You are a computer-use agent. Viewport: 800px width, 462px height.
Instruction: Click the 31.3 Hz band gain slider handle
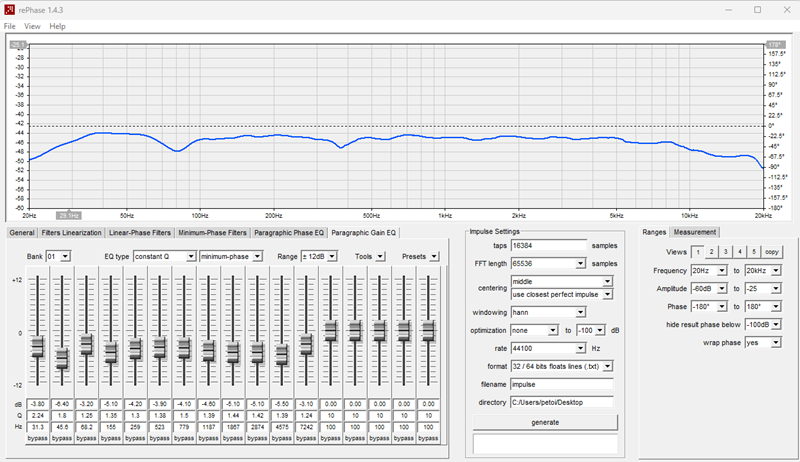37,347
